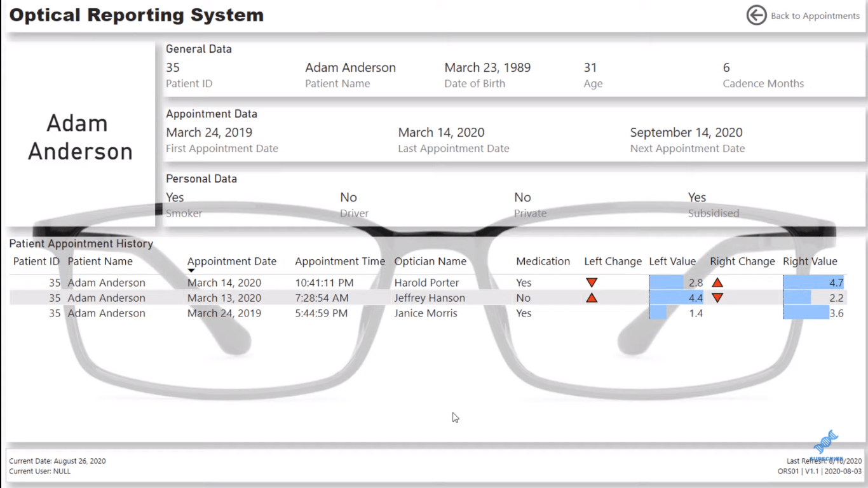The image size is (868, 488).
Task: Select Jeffrey Hanson in the Optician Name column
Action: click(430, 298)
